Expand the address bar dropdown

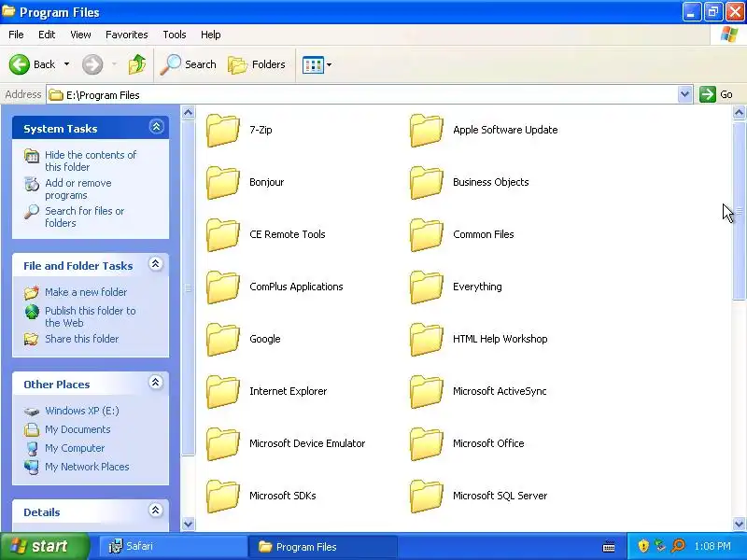point(684,95)
